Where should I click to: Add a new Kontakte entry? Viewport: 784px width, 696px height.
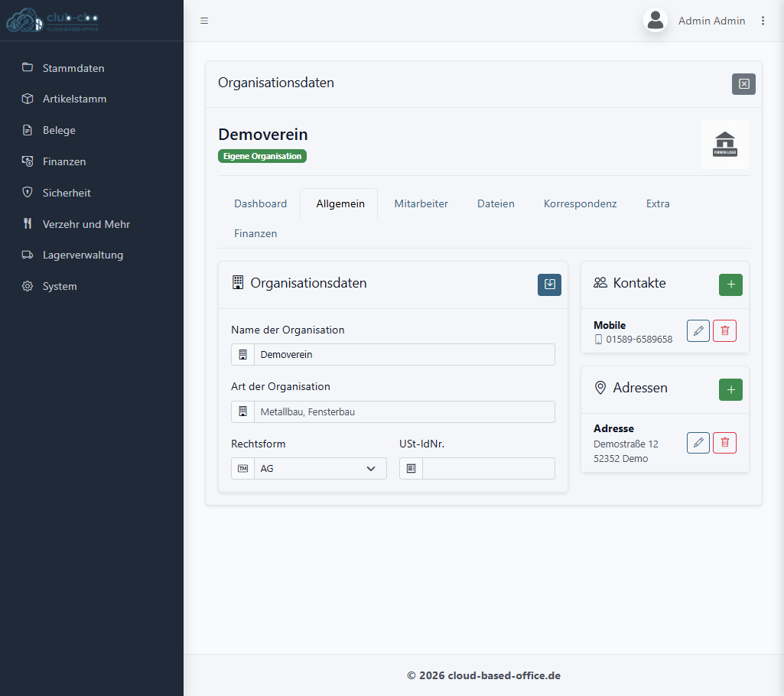tap(730, 285)
